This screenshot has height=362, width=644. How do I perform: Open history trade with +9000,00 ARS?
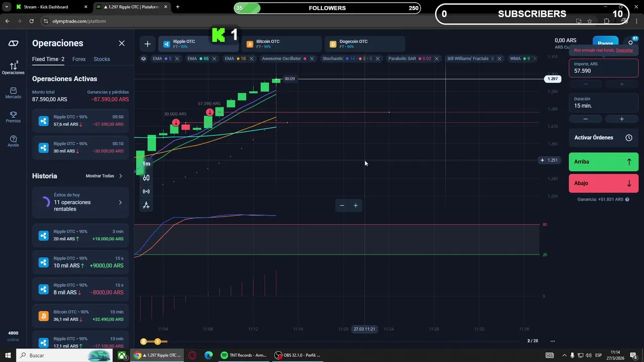[x=80, y=262]
